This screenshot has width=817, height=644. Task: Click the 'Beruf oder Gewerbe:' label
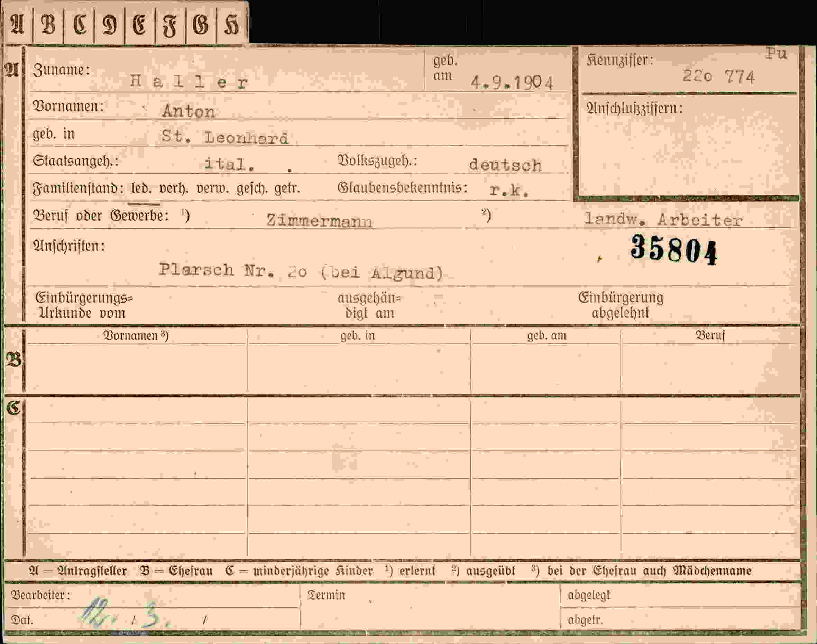coord(101,216)
